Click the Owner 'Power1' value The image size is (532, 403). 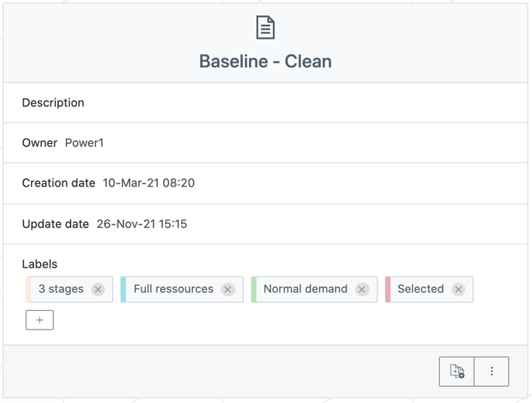click(84, 143)
